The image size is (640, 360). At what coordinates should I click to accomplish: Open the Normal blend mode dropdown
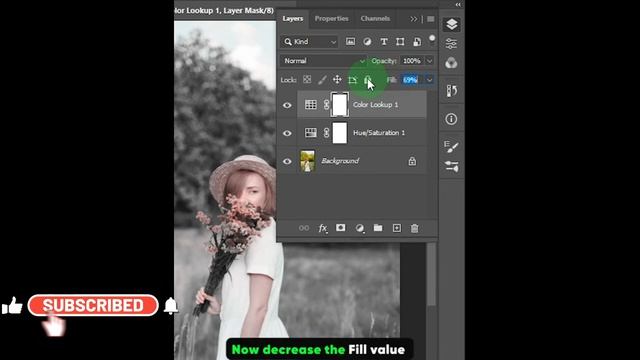tap(323, 61)
